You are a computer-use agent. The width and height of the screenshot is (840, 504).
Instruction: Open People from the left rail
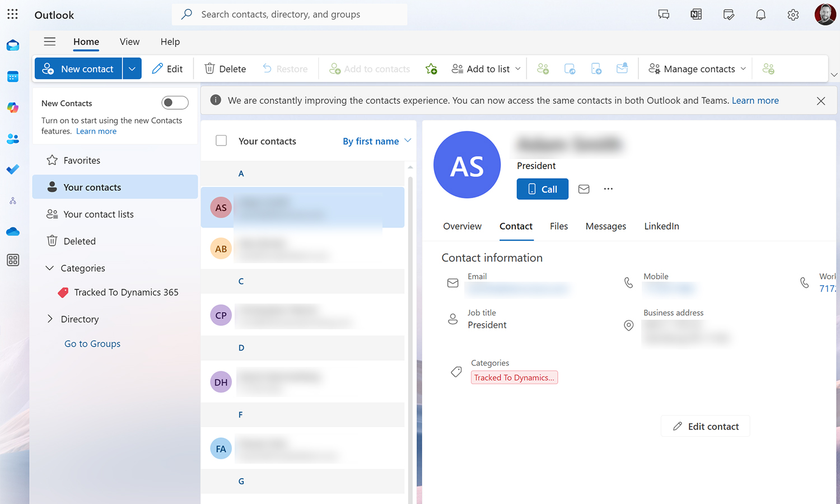click(x=13, y=139)
